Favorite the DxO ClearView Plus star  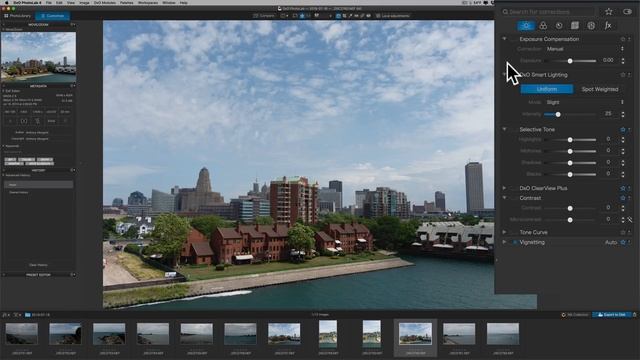[x=623, y=188]
